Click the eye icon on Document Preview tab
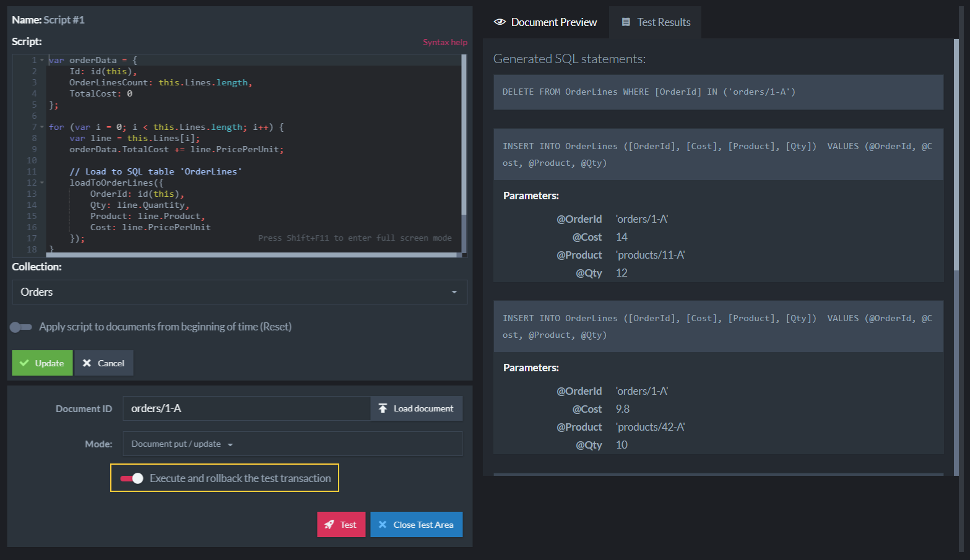Image resolution: width=970 pixels, height=560 pixels. 500,22
